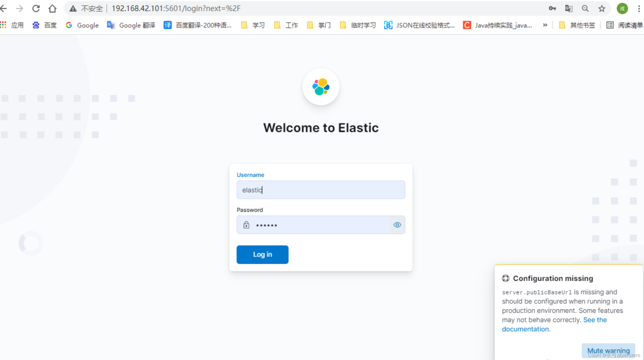This screenshot has width=644, height=360.
Task: Click the not-secure warning icon
Action: pyautogui.click(x=73, y=8)
